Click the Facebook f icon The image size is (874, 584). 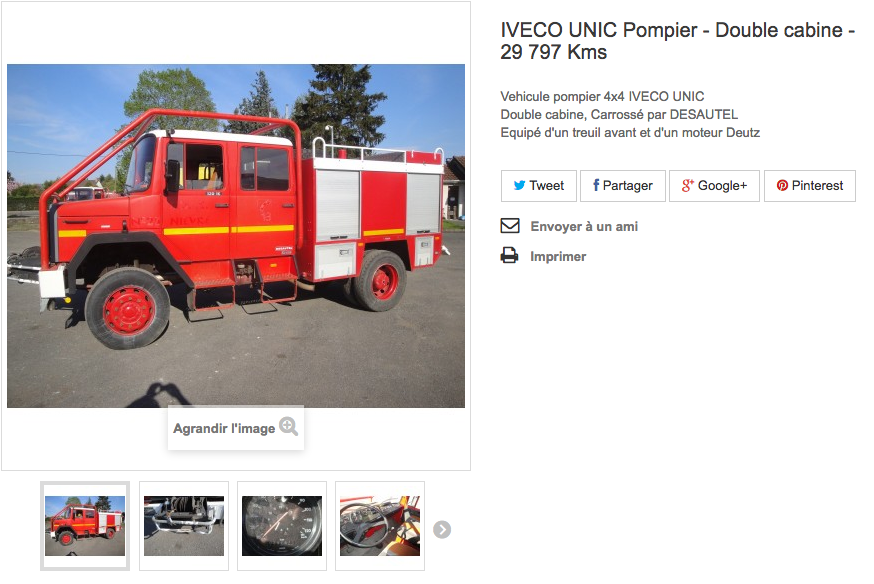596,185
